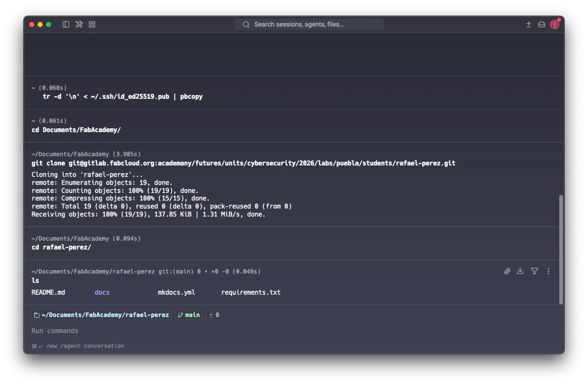The width and height of the screenshot is (588, 385).
Task: Toggle the left sidebar panel icon
Action: [x=66, y=24]
